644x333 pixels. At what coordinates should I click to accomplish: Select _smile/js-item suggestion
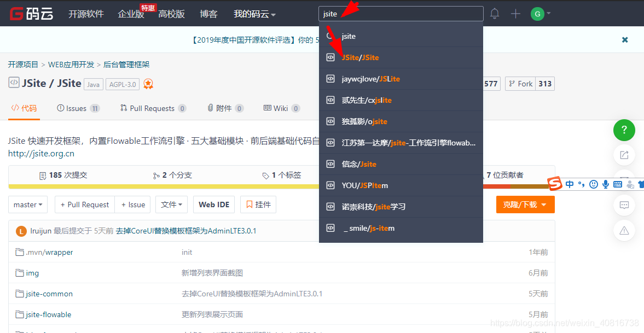401,229
